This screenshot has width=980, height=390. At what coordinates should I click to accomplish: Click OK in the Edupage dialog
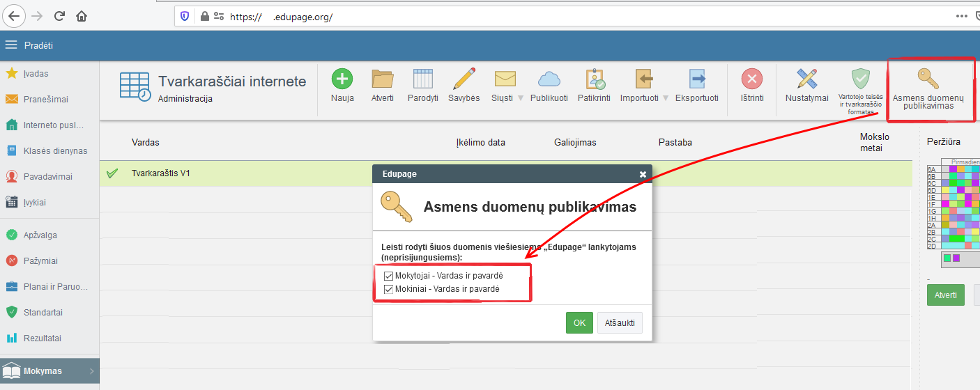[579, 323]
